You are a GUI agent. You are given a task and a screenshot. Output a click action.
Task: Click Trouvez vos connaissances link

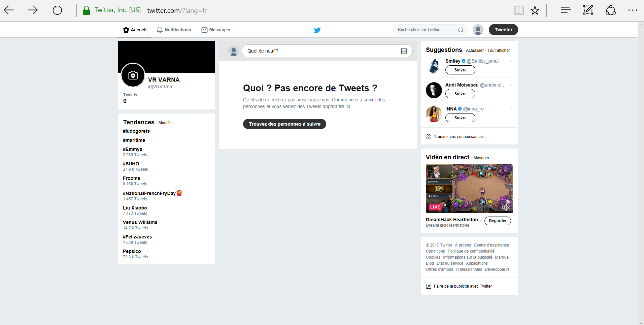pyautogui.click(x=459, y=137)
